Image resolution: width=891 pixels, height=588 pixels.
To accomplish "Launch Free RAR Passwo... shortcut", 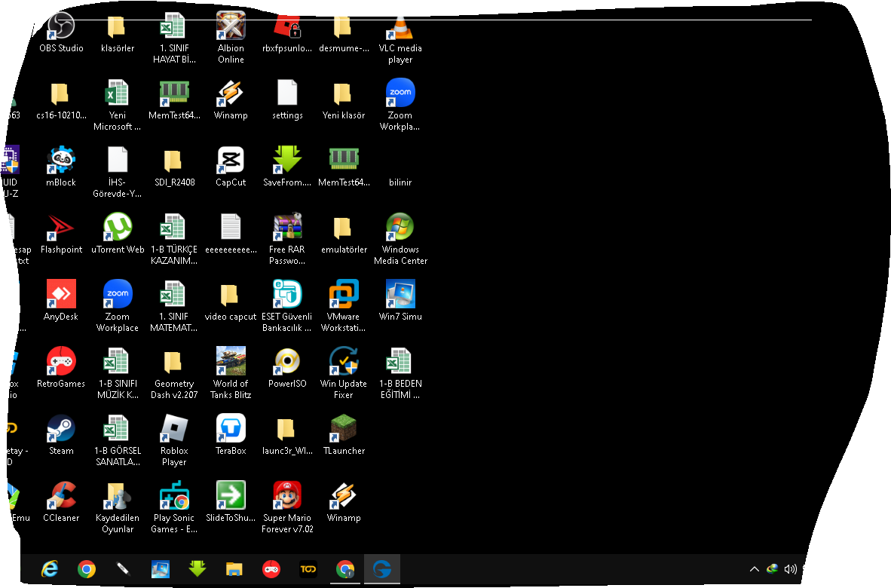I will coord(287,239).
